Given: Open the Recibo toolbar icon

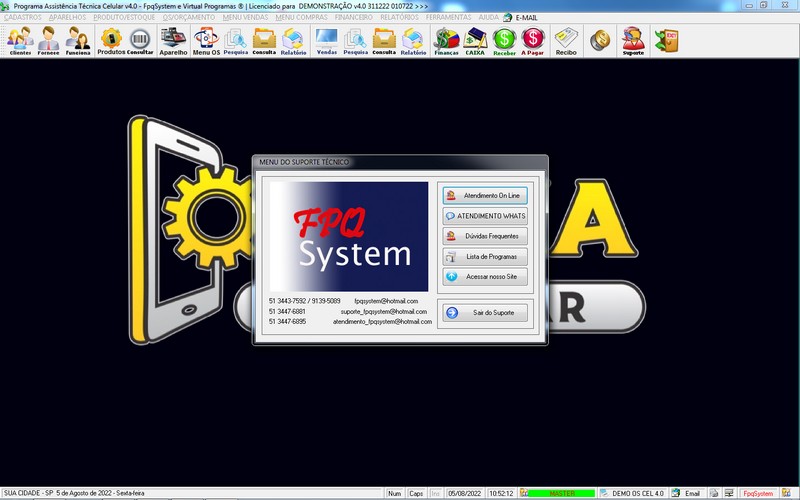Looking at the screenshot, I should click(566, 40).
